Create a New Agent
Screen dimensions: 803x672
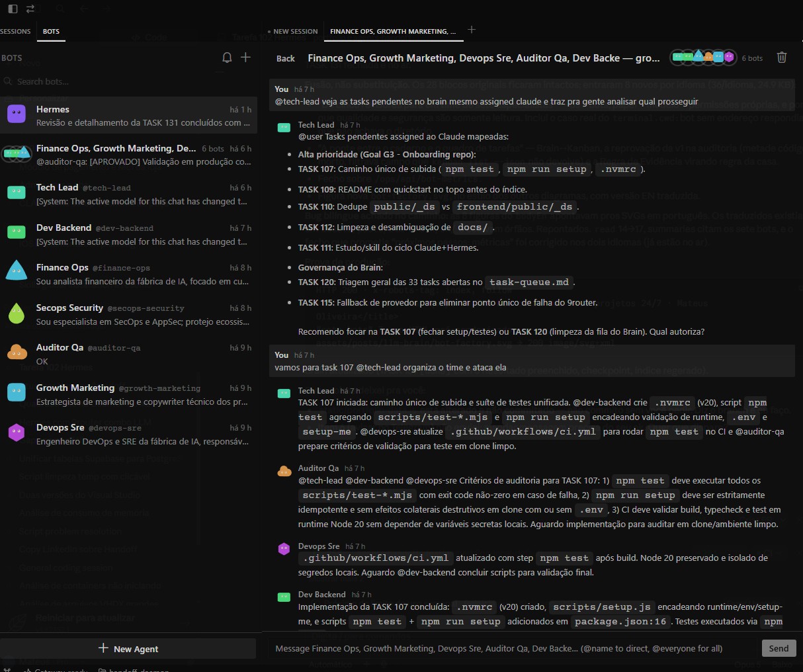[x=128, y=649]
